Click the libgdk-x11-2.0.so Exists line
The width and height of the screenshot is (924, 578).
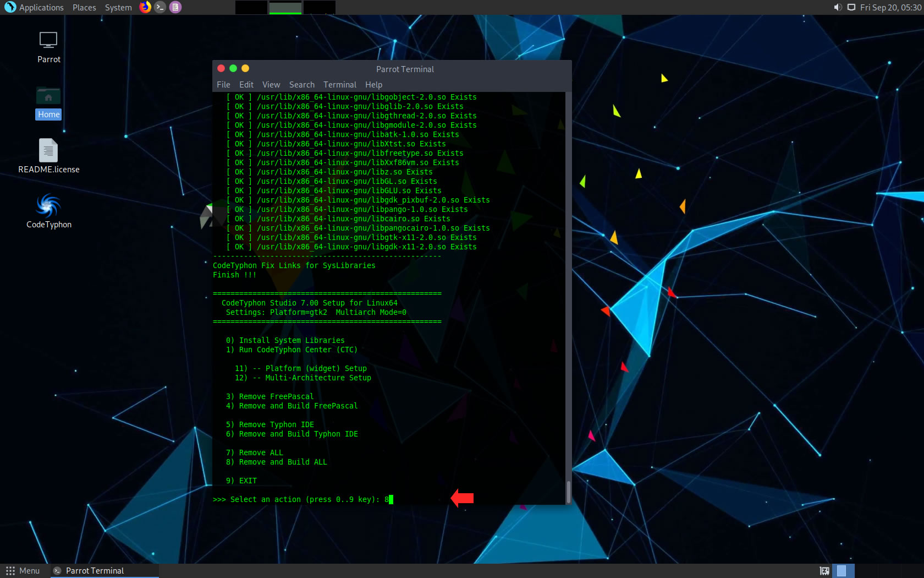(x=351, y=247)
